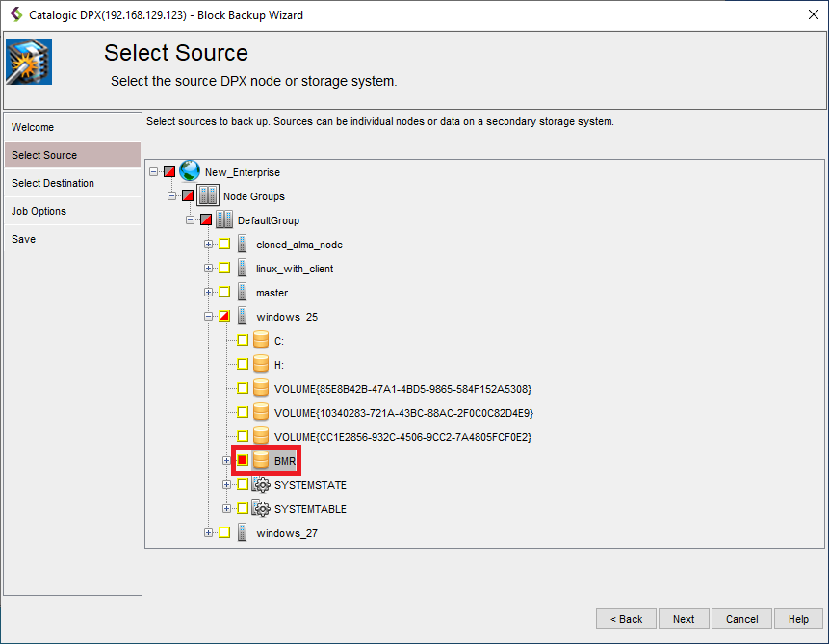Tick the windows_27 checkbox
The height and width of the screenshot is (644, 829).
pos(224,533)
